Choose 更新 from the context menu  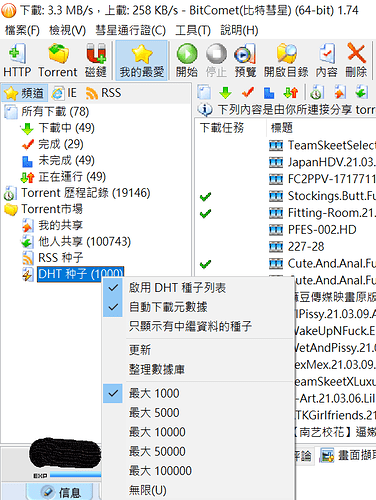coord(199,350)
